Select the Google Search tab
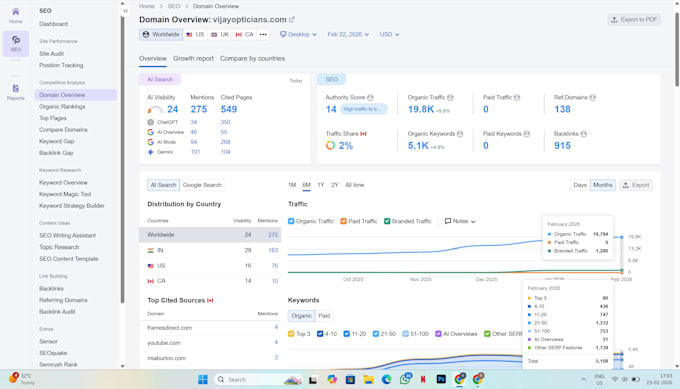The height and width of the screenshot is (389, 680). point(202,185)
